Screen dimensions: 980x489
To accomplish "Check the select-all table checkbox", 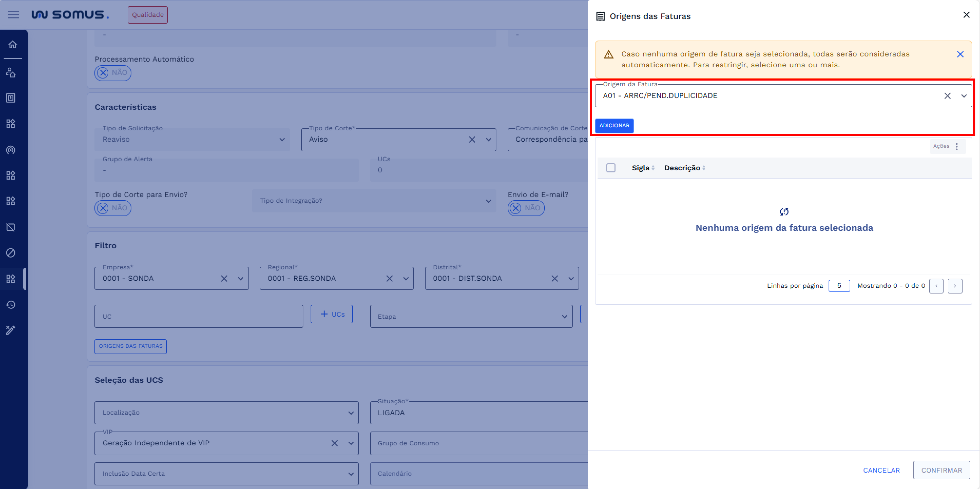I will coord(611,168).
